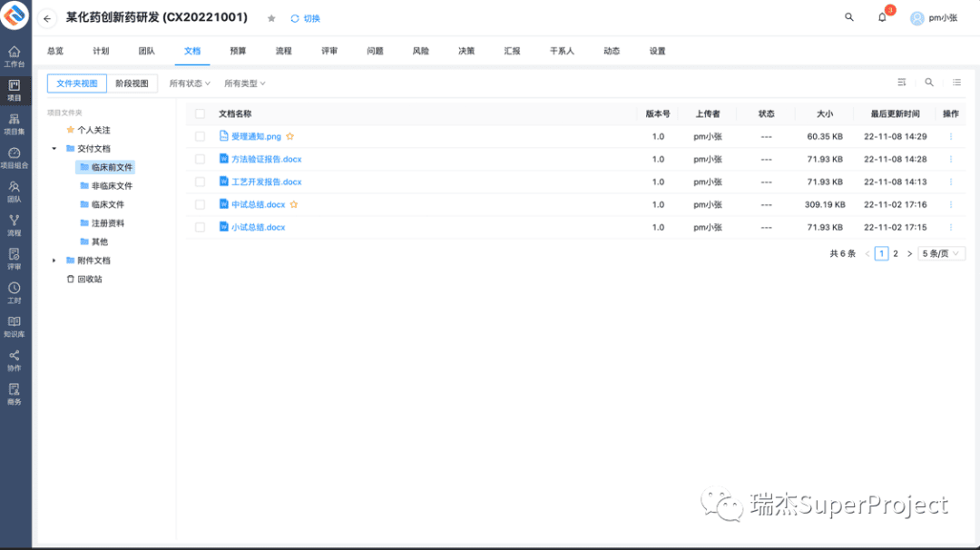980x550 pixels.
Task: Open the notification bell
Action: (882, 17)
